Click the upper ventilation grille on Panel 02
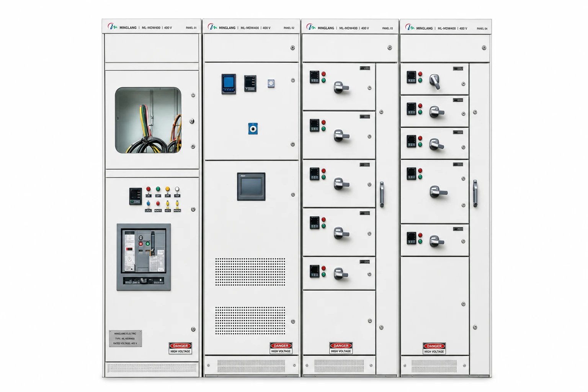 [x=250, y=272]
